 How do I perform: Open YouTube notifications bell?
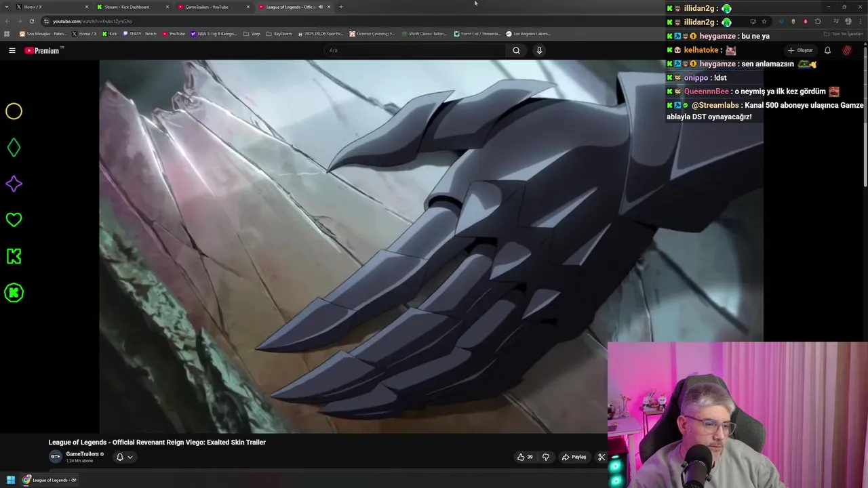(x=827, y=50)
